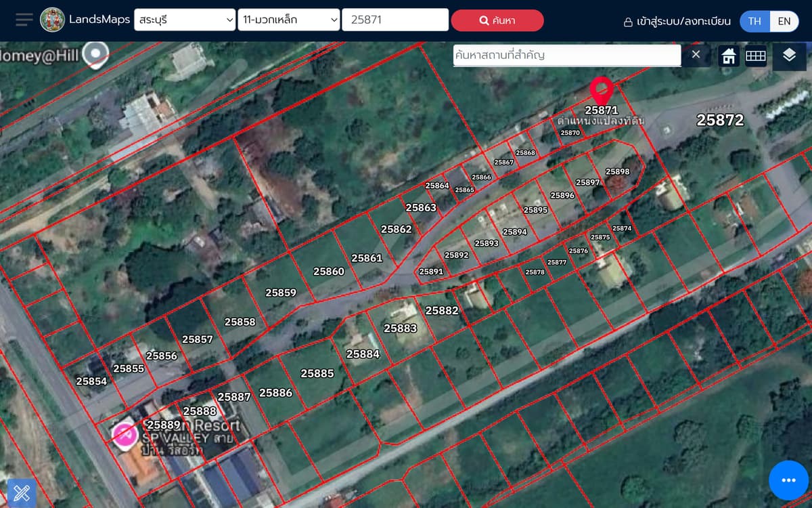Click the parcel number field showing 25871
812x508 pixels.
tap(395, 20)
